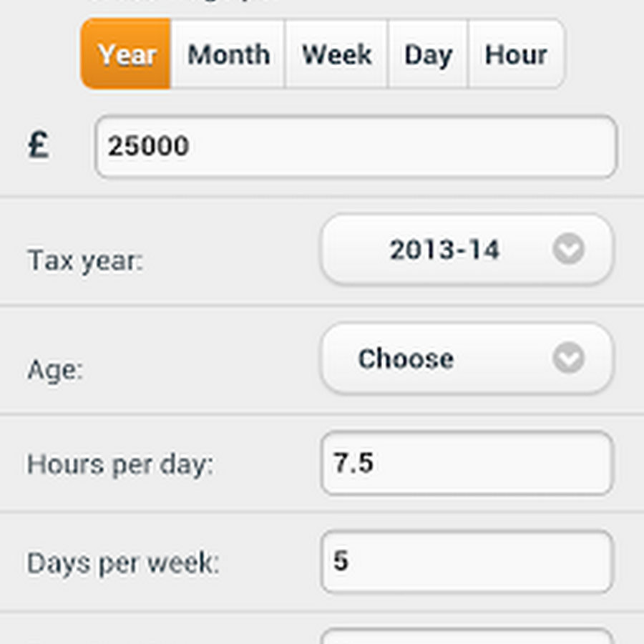This screenshot has width=644, height=644.
Task: Click the 'Hours per day:' label
Action: point(120,464)
